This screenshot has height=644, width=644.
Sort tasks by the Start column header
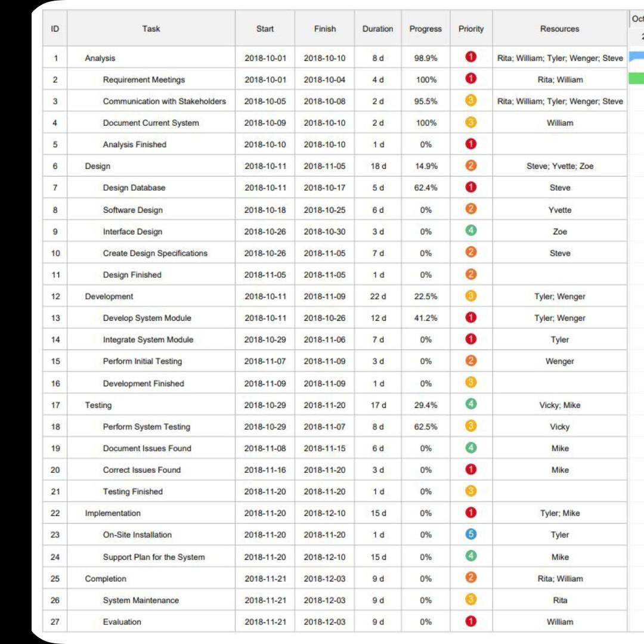coord(265,28)
